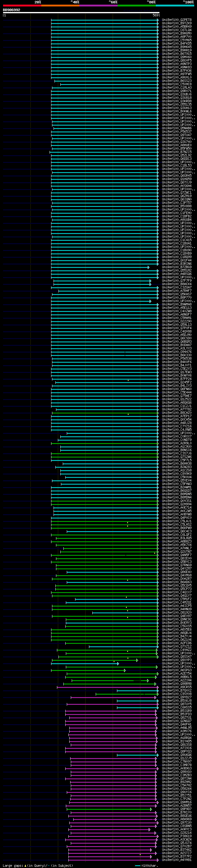Click the query end position 569
Image resolution: width=197 pixels, height=868 pixels.
(155, 15)
